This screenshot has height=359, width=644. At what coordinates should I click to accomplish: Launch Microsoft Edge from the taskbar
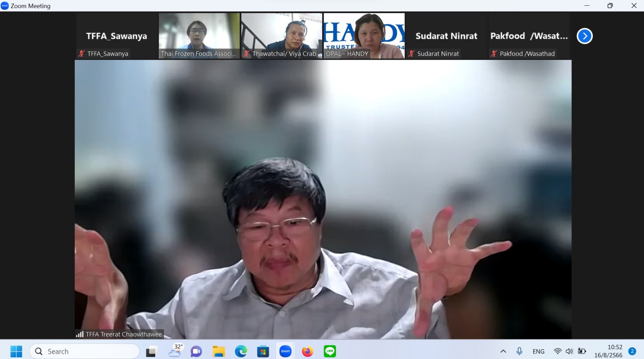(x=241, y=351)
